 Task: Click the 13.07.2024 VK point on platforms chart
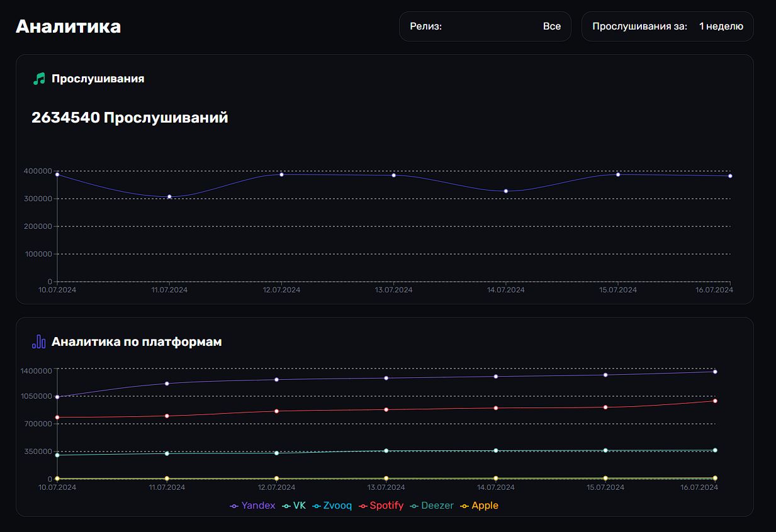386,451
